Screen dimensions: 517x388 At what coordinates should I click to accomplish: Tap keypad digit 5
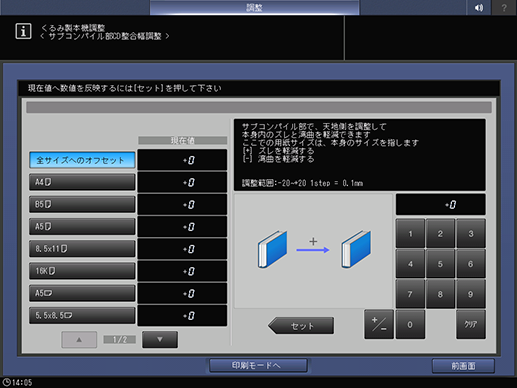[440, 264]
